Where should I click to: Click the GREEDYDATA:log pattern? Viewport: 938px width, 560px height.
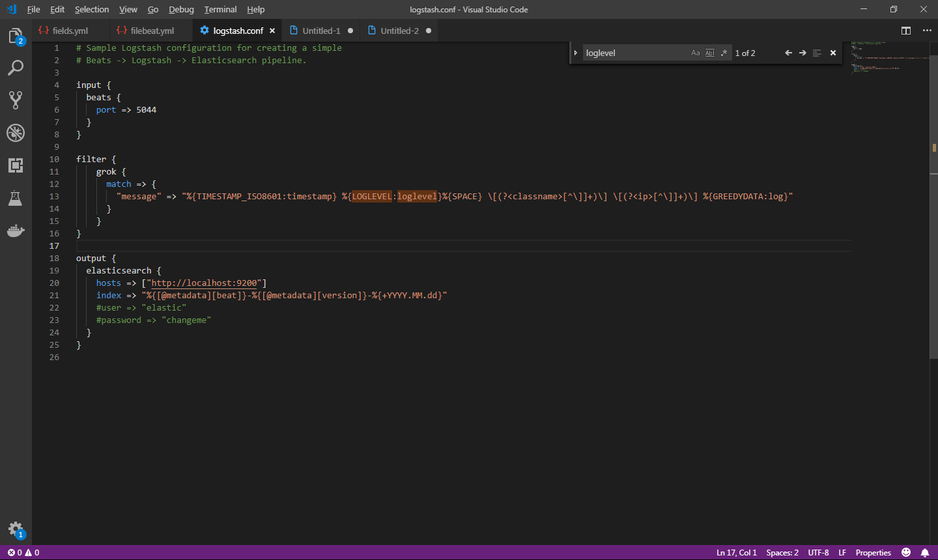pos(745,197)
